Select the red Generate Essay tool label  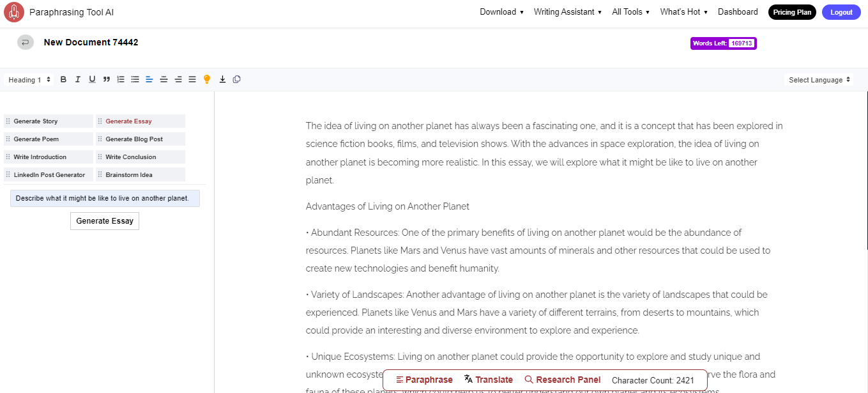[128, 121]
